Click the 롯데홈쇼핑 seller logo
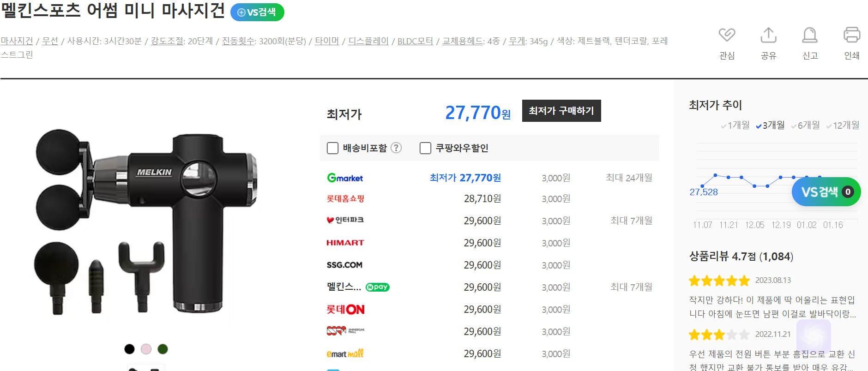The image size is (868, 371). point(345,198)
